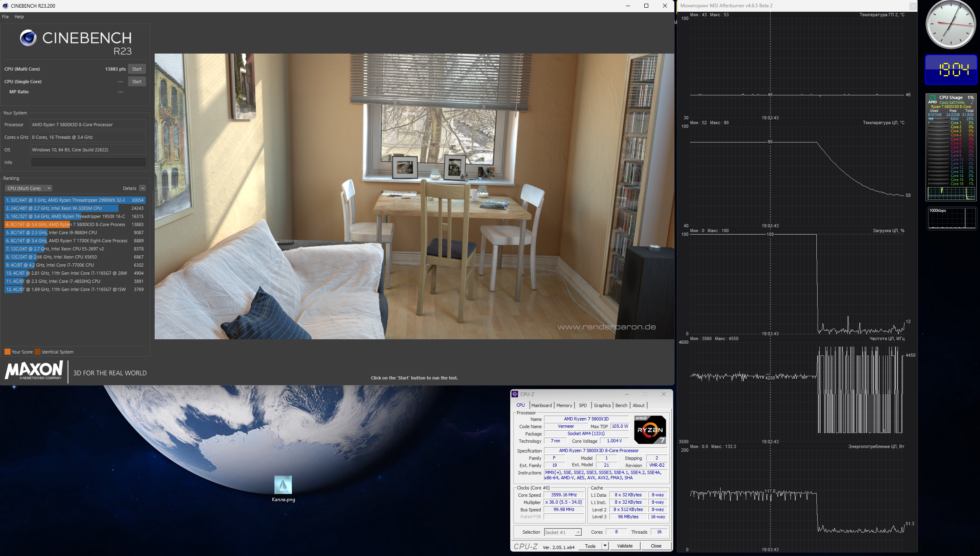Click the MAXON company logo
This screenshot has height=556, width=980.
pos(34,371)
